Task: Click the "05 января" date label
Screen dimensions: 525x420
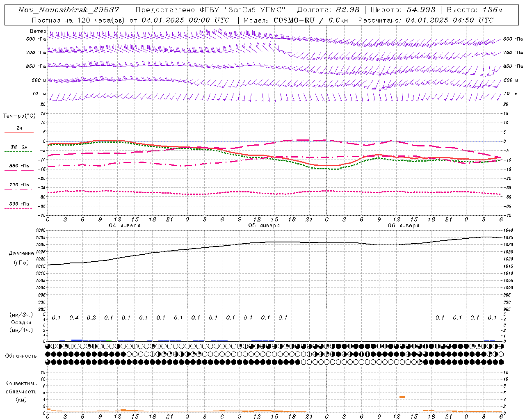Action: pyautogui.click(x=264, y=226)
